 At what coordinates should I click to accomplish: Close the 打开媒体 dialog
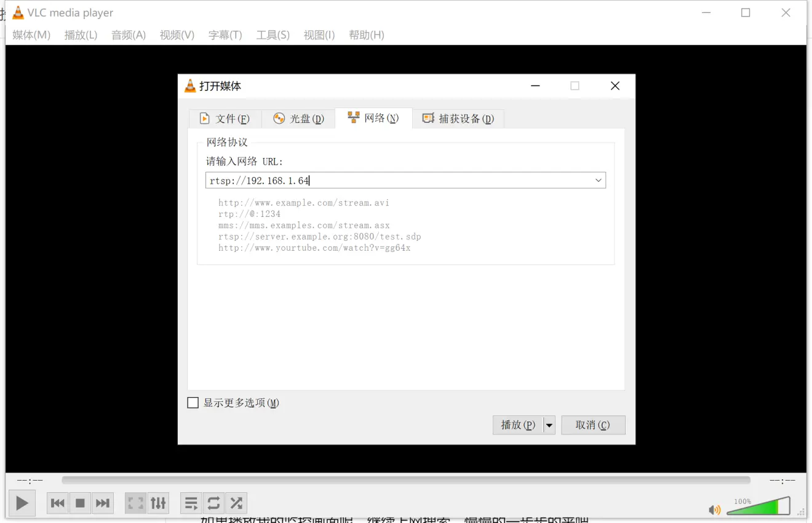point(615,86)
